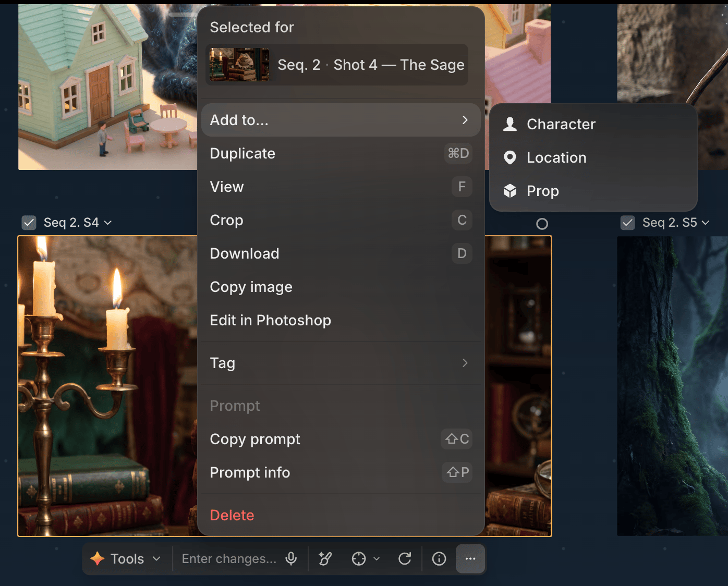Click the unfilled circle selector above image

coord(542,224)
